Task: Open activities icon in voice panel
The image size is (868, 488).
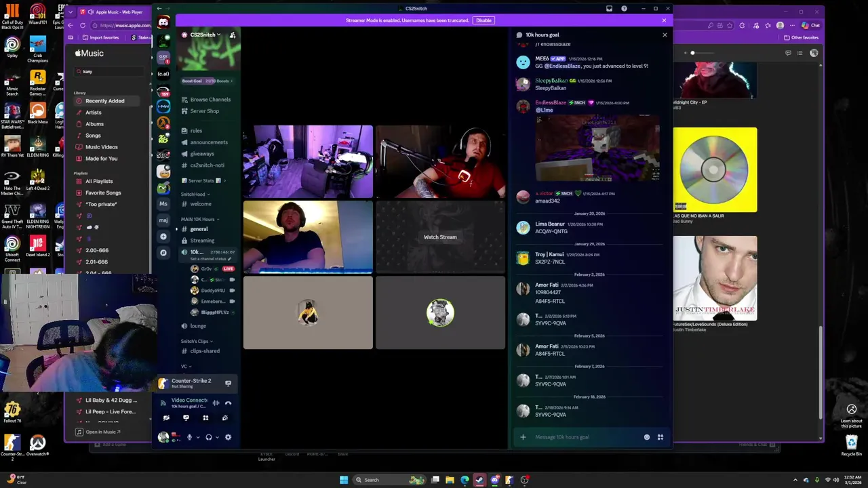Action: tap(205, 418)
